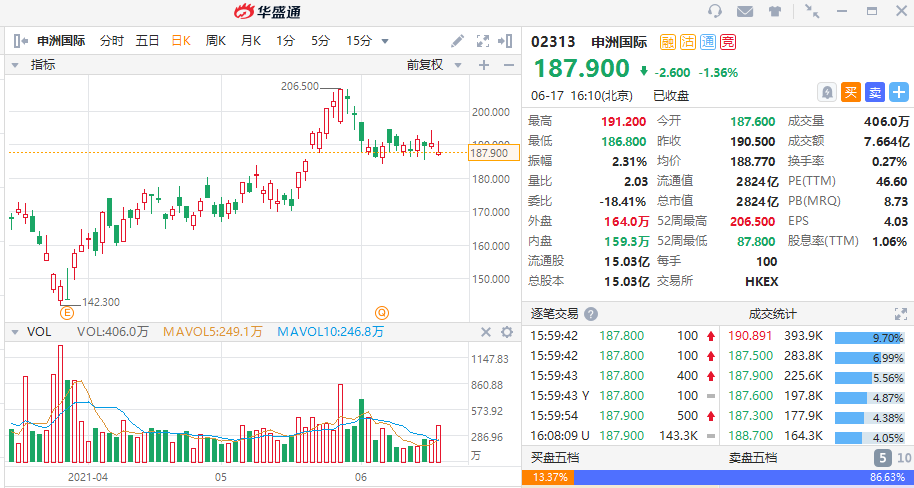Click the 已收盘 market status
Image resolution: width=914 pixels, height=488 pixels.
click(671, 96)
